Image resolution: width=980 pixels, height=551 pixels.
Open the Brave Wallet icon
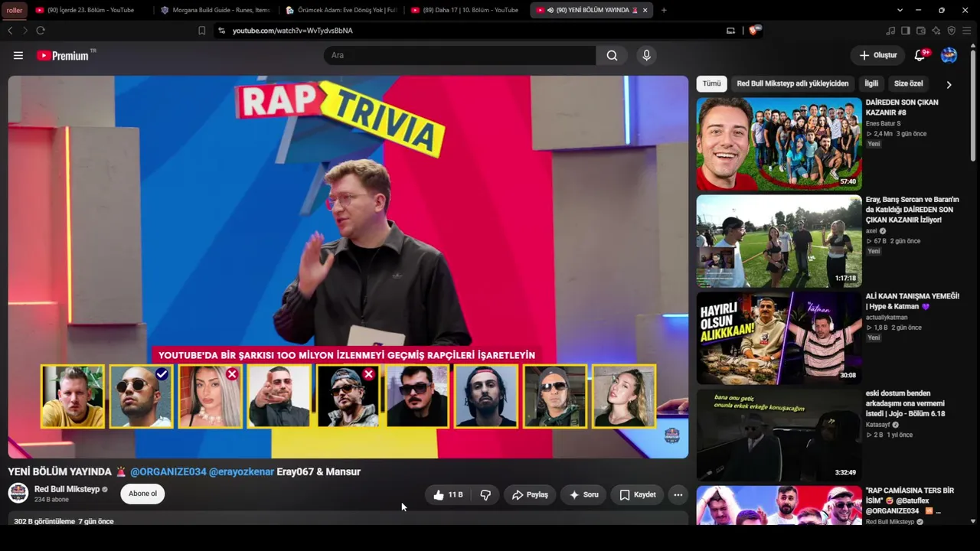(x=921, y=31)
